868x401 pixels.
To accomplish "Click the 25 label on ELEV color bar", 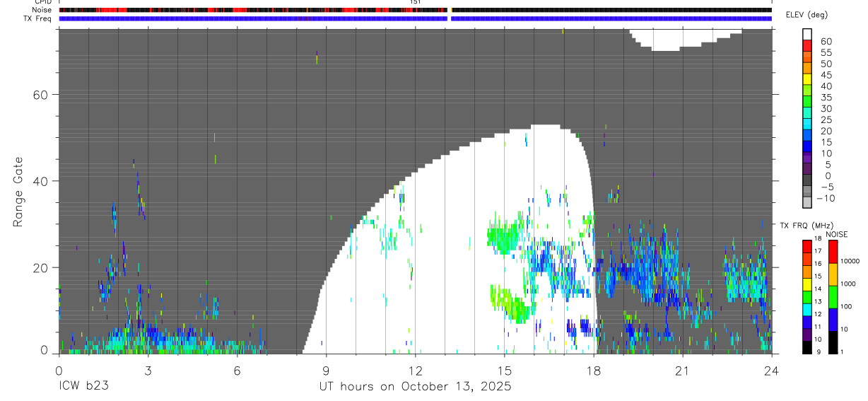I will coord(825,120).
